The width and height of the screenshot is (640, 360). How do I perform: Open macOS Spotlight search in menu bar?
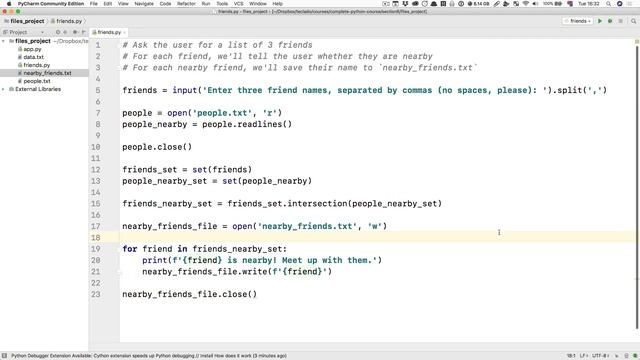tap(609, 4)
